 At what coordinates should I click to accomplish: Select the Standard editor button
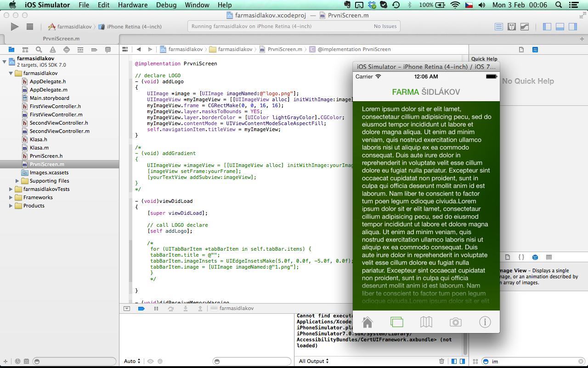[x=499, y=27]
